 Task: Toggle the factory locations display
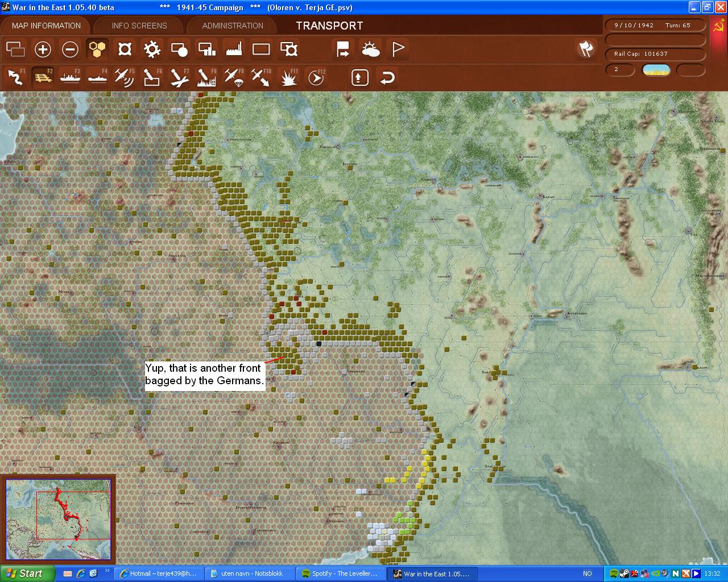(233, 49)
